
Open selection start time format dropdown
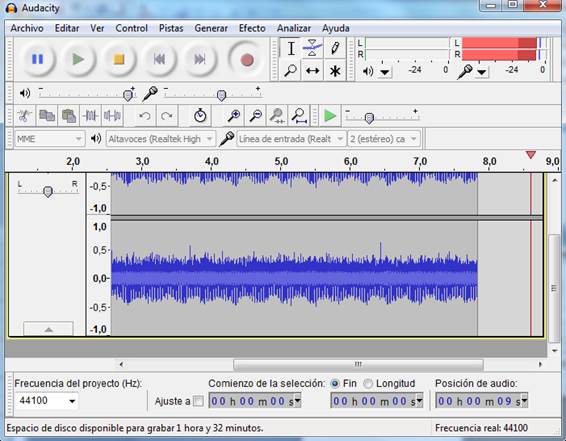pos(297,401)
